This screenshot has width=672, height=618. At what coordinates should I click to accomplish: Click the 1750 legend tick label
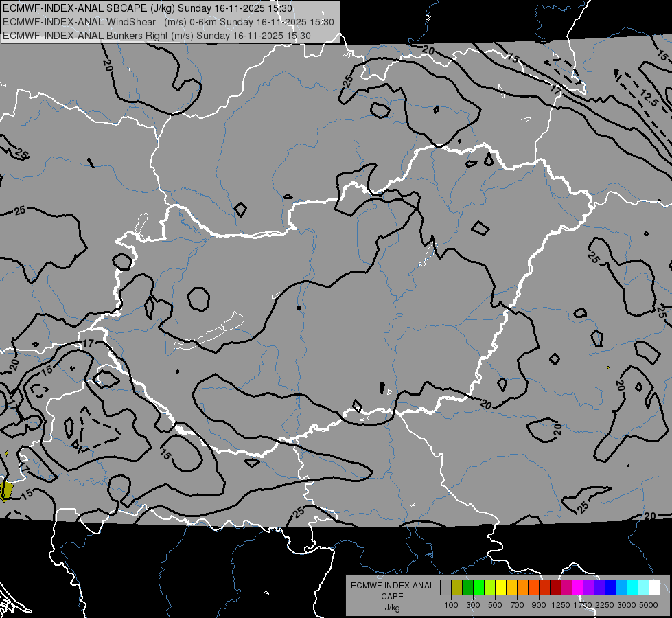click(583, 605)
